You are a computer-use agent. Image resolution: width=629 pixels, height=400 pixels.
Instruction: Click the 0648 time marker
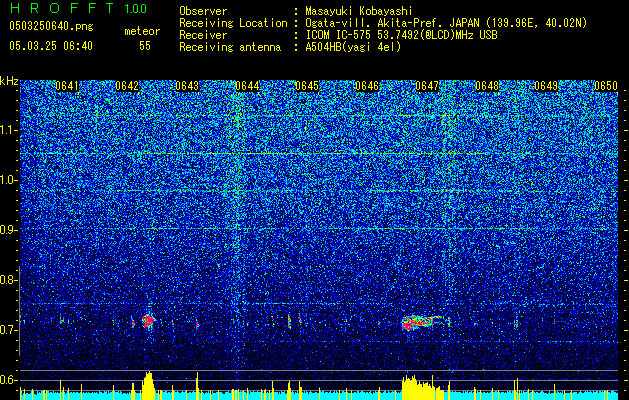487,86
